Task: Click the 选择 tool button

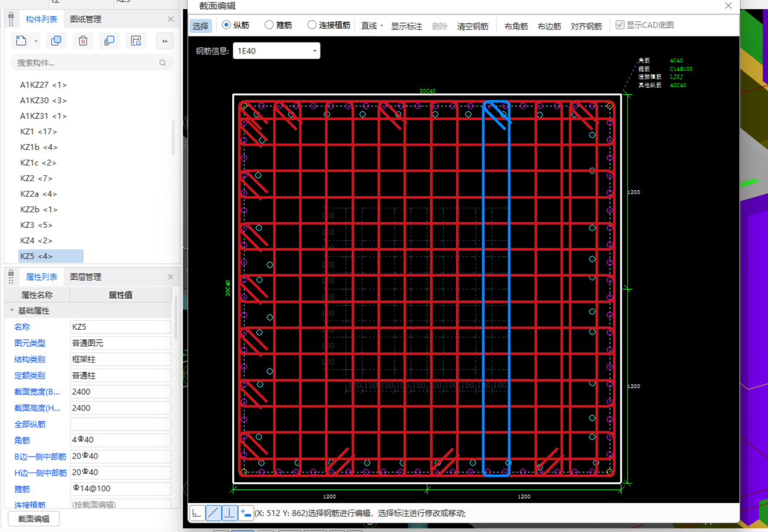Action: (x=200, y=26)
